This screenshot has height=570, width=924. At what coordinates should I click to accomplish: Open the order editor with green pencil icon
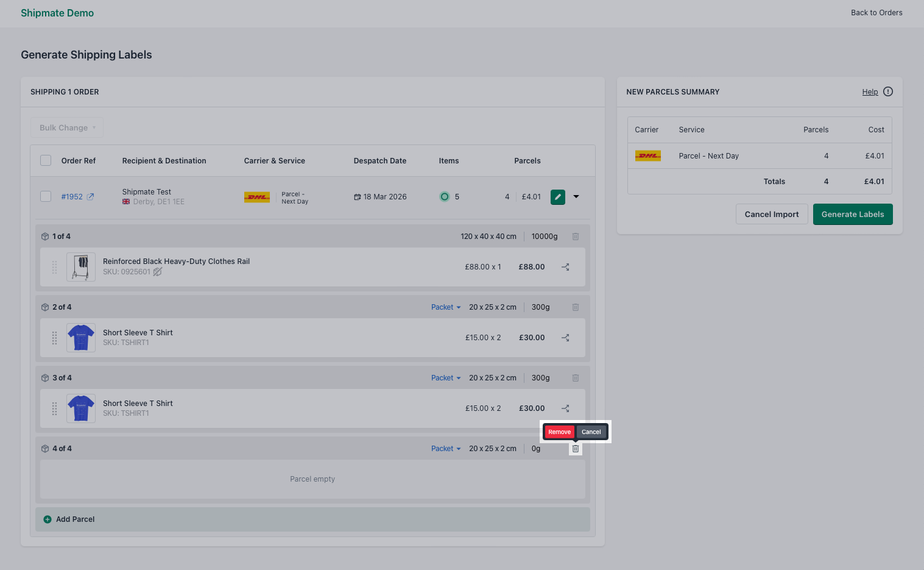point(557,196)
